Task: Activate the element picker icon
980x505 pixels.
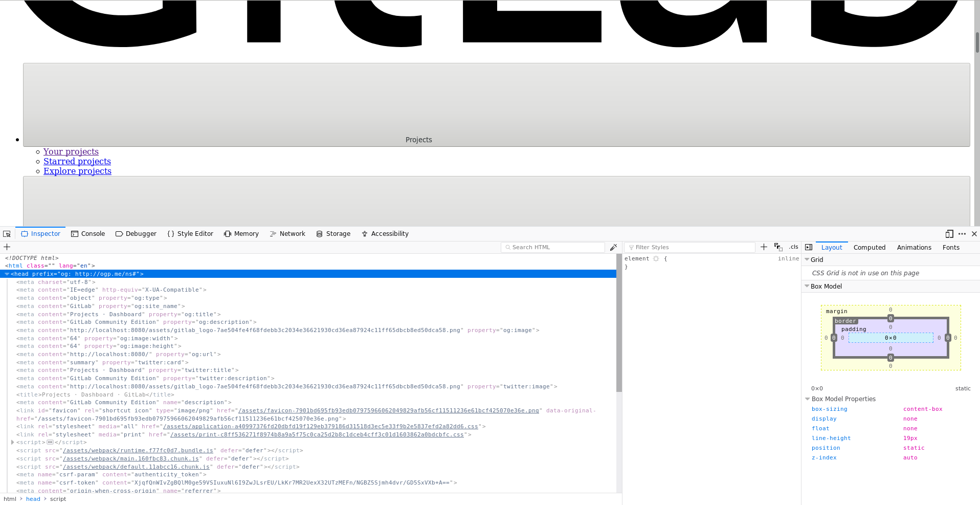Action: [x=7, y=234]
